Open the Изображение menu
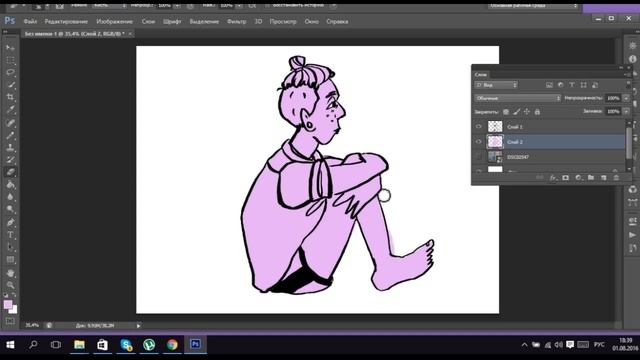This screenshot has width=640, height=360. pos(114,21)
